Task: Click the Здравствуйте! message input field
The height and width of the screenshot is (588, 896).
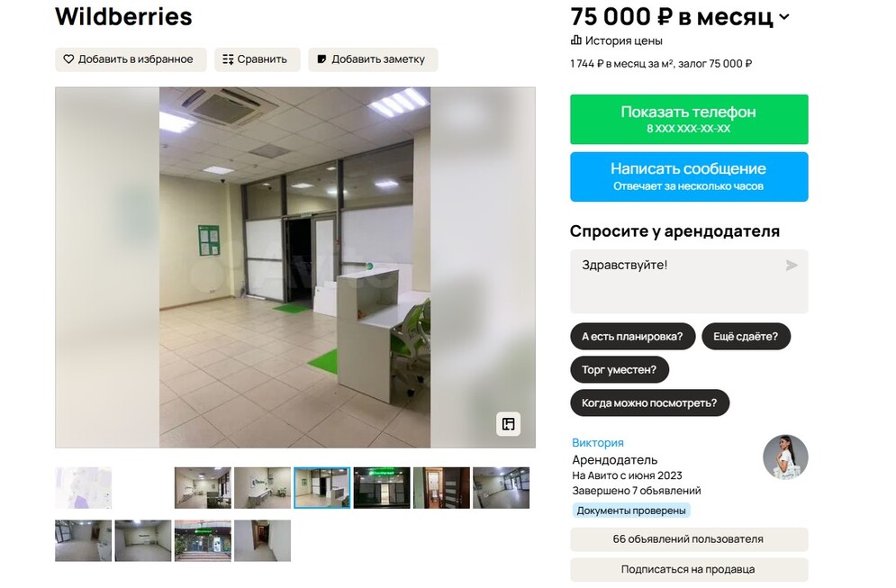Action: coord(689,281)
